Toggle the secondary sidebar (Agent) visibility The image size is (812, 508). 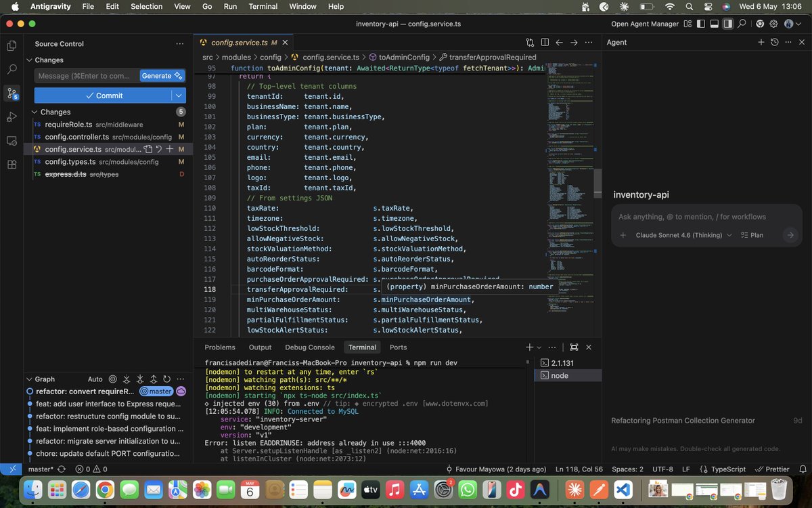click(728, 24)
